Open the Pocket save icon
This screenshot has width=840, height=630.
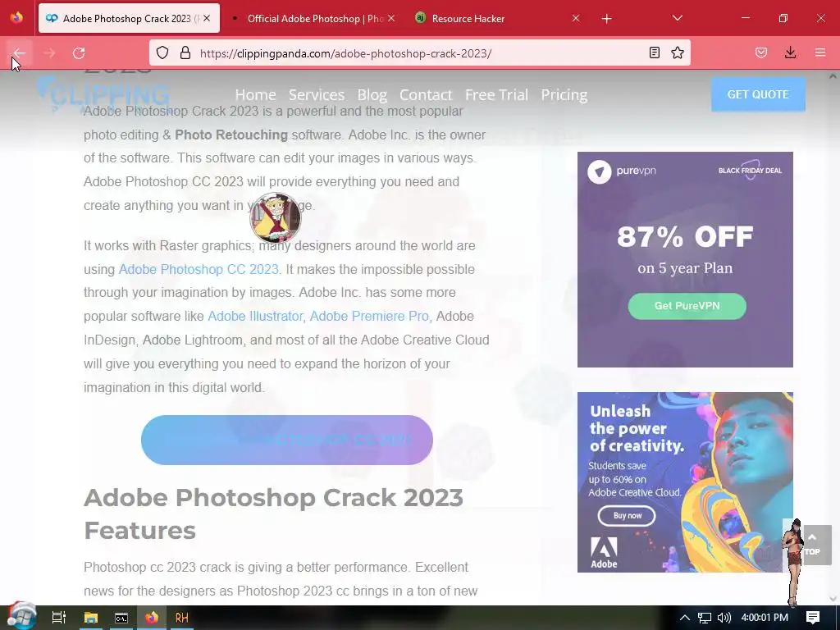coord(761,52)
